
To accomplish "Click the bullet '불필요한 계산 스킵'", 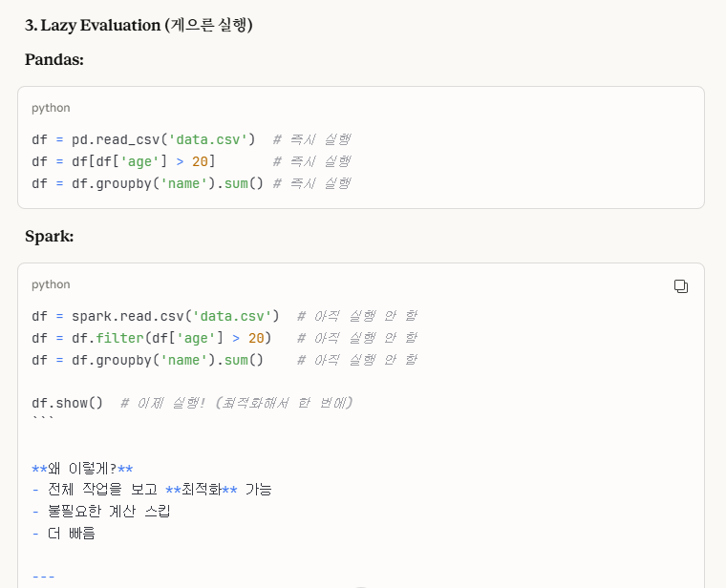I will (101, 512).
